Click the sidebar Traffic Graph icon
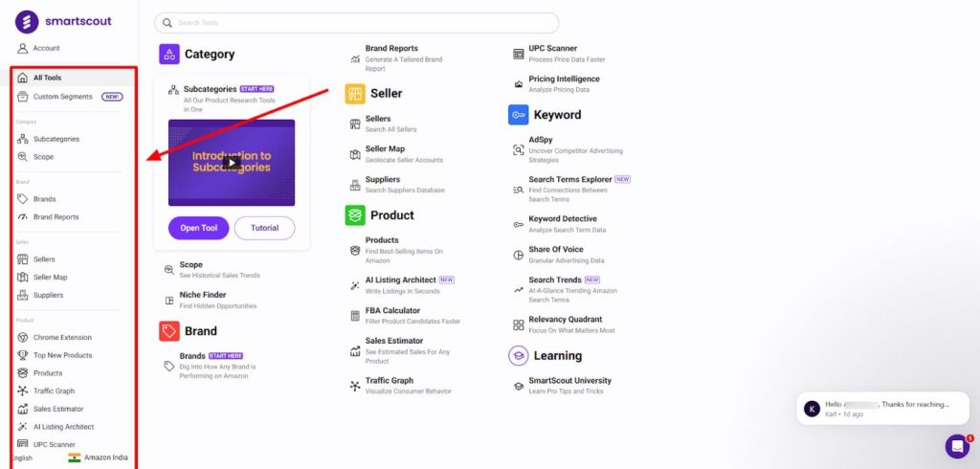980x469 pixels. (x=23, y=391)
